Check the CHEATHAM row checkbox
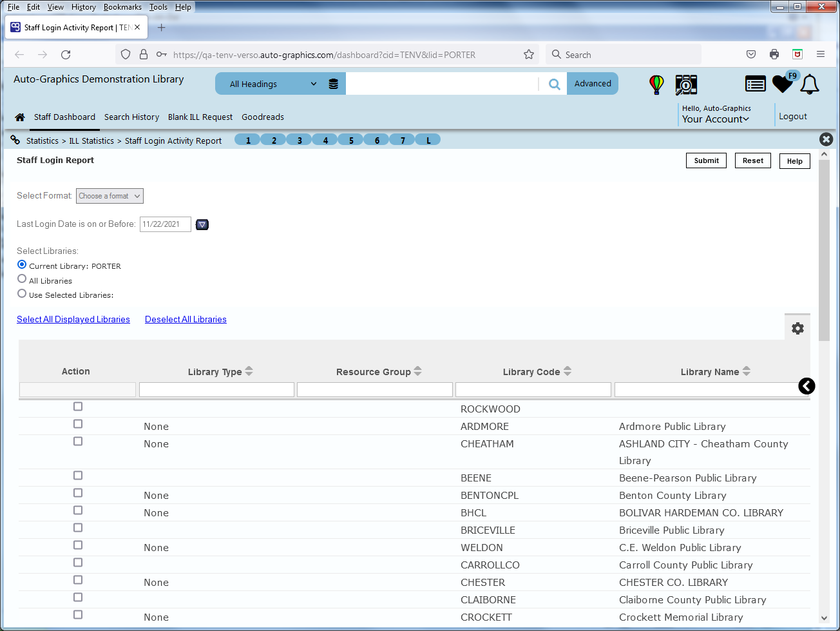840x631 pixels. pyautogui.click(x=78, y=442)
